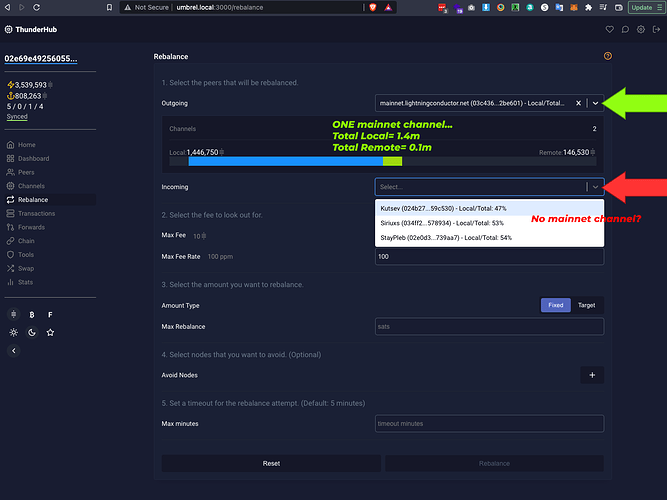This screenshot has width=667, height=500.
Task: Open the chat icon in header
Action: click(625, 29)
